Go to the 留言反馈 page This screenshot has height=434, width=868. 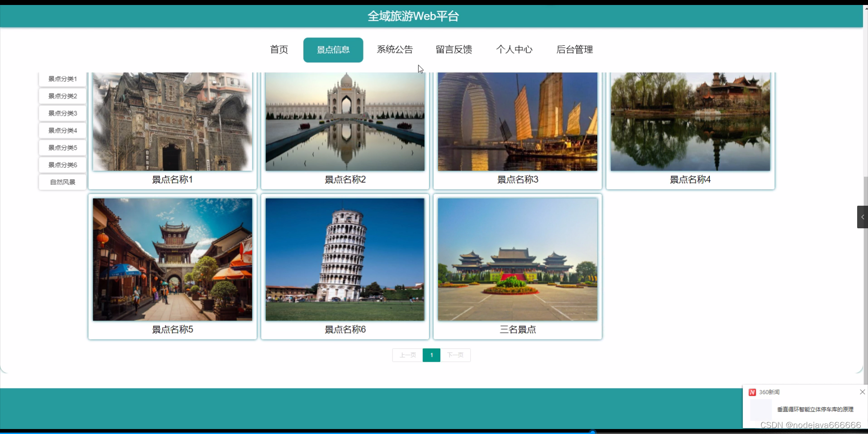tap(454, 50)
